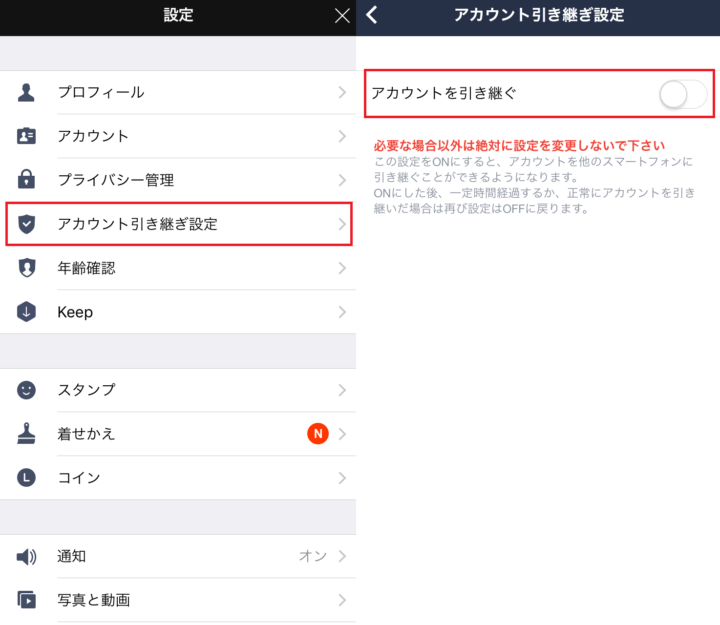This screenshot has height=625, width=720.
Task: Expand the コイン row chevron
Action: 342,478
